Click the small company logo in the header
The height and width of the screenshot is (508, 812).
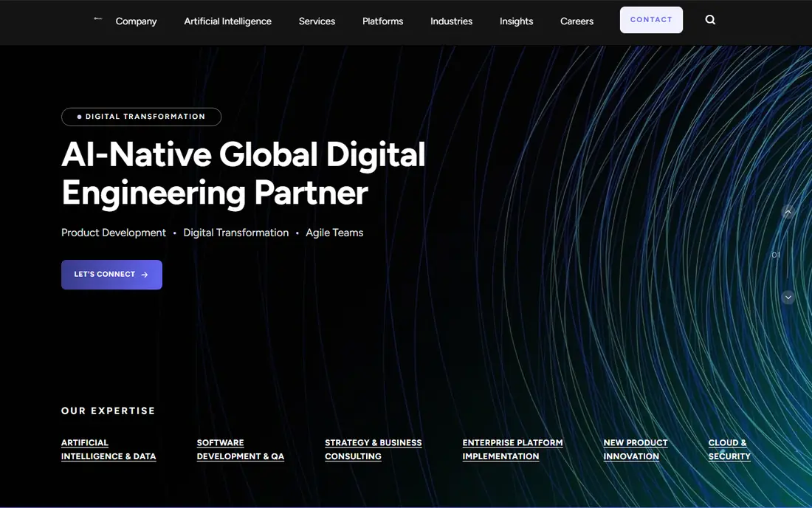click(98, 18)
